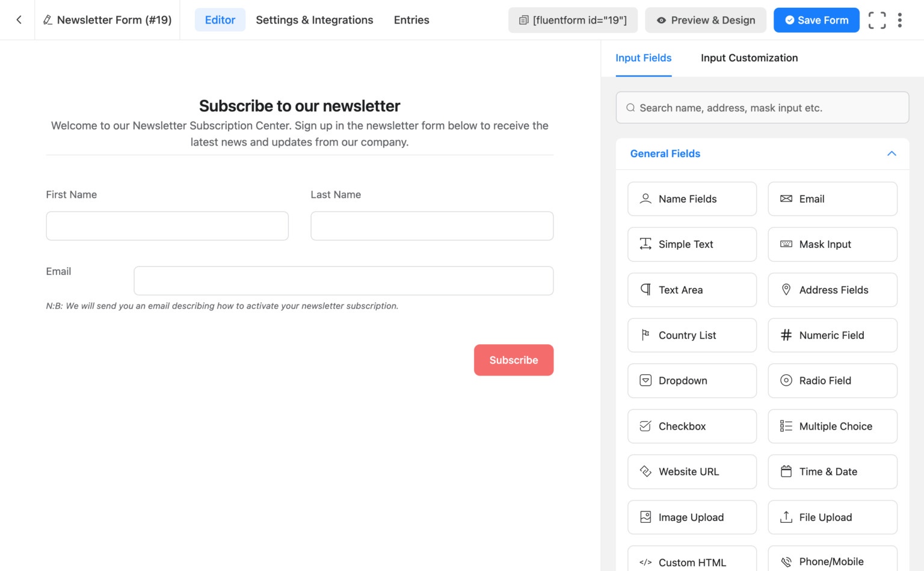This screenshot has width=924, height=571.
Task: Click the shortcode [fluentform id="19"] button
Action: click(x=572, y=20)
